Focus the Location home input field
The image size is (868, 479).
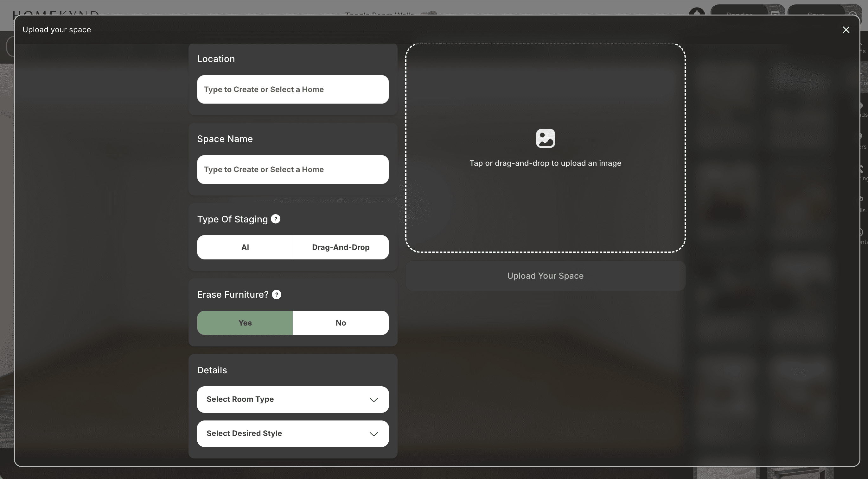coord(292,90)
